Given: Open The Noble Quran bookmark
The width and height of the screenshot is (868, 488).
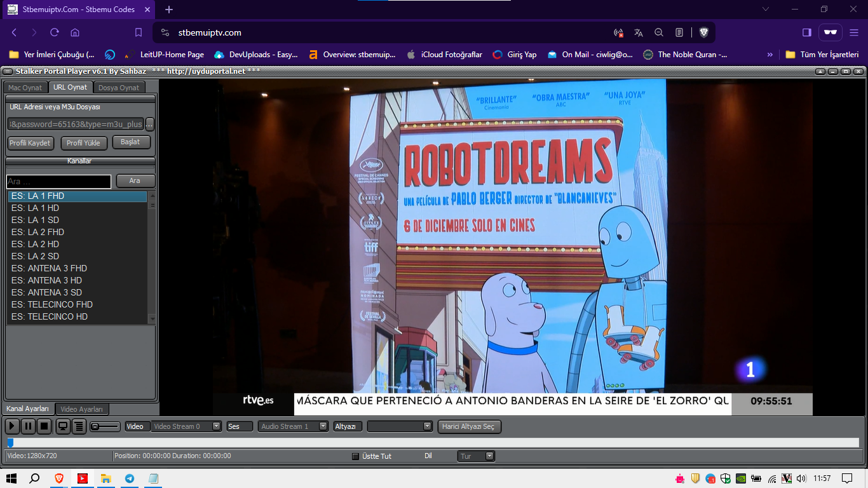Looking at the screenshot, I should (686, 55).
